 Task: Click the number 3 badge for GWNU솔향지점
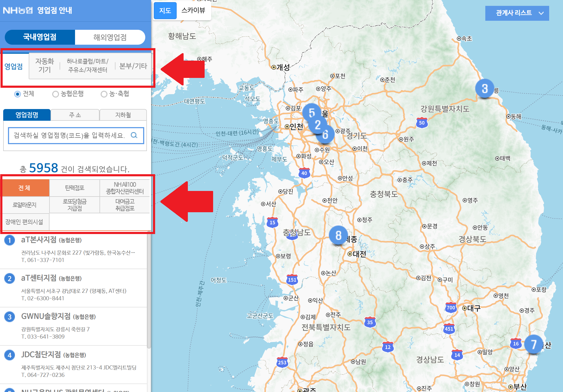tap(10, 317)
